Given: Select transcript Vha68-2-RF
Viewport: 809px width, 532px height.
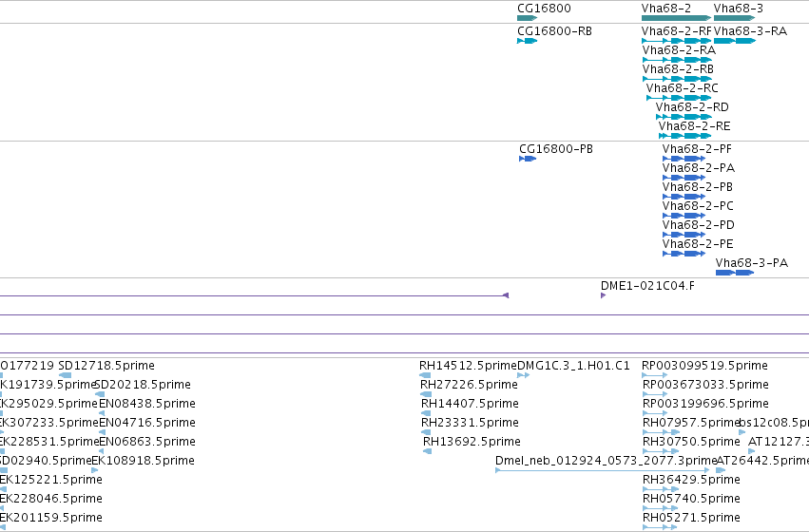Looking at the screenshot, I should 677,31.
